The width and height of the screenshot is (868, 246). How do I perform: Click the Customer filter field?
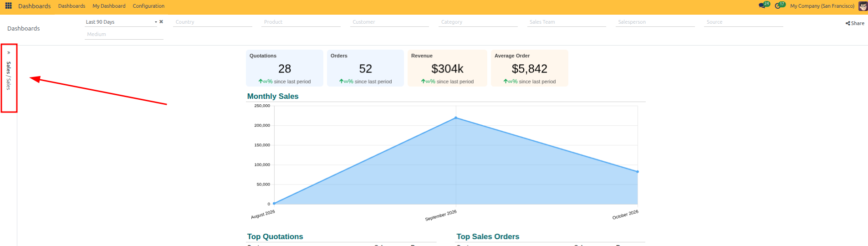389,22
